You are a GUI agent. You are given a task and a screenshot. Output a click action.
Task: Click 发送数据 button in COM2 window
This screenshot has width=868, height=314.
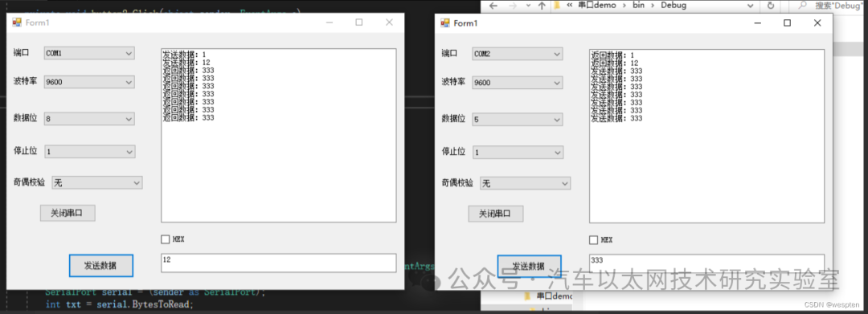click(529, 266)
